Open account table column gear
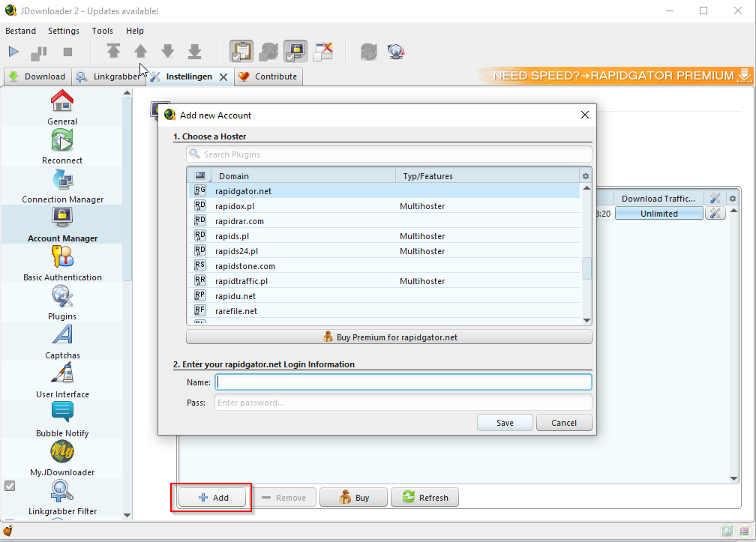This screenshot has height=542, width=756. [733, 199]
